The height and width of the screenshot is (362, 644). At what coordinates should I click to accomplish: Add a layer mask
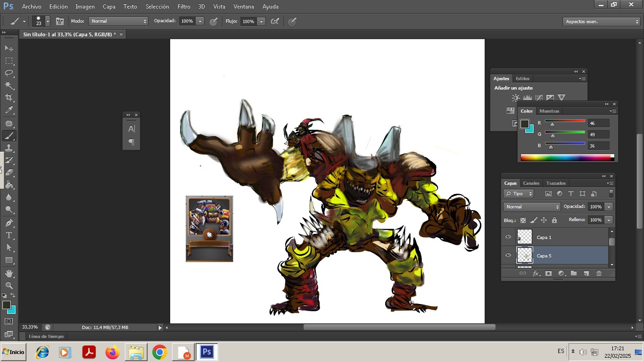tap(548, 273)
